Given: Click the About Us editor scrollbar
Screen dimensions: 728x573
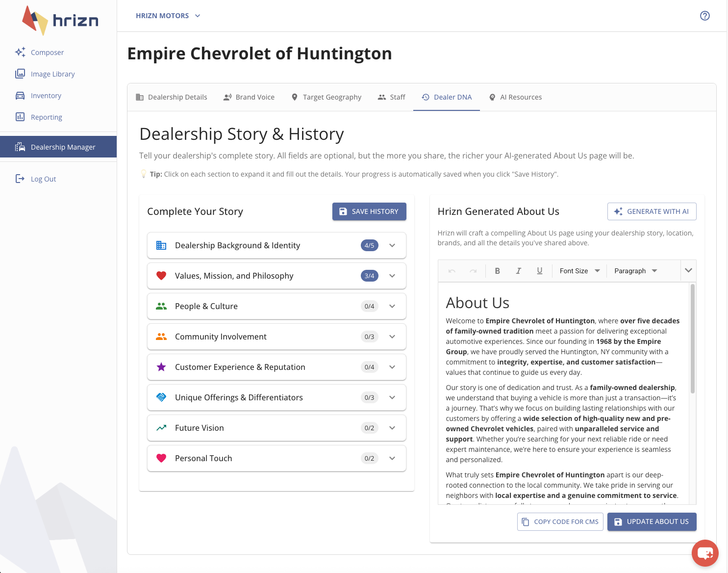Looking at the screenshot, I should click(x=692, y=339).
